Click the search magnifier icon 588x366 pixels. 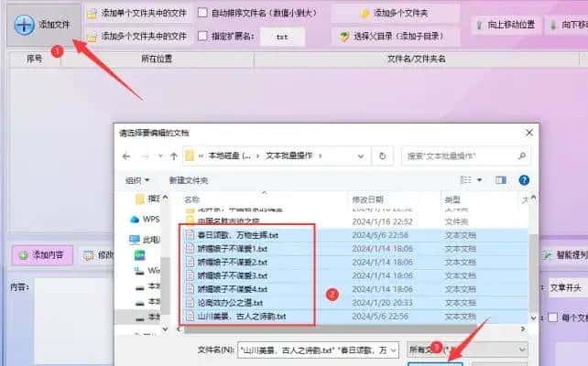(x=522, y=156)
